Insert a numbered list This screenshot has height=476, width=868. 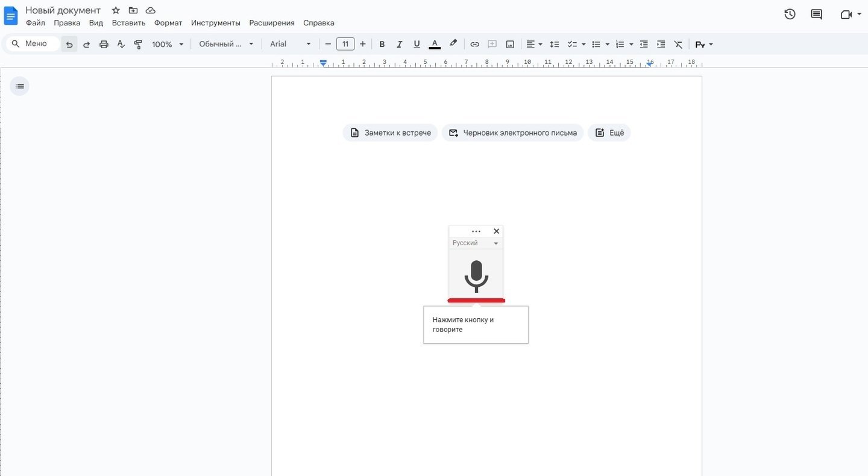coord(620,44)
